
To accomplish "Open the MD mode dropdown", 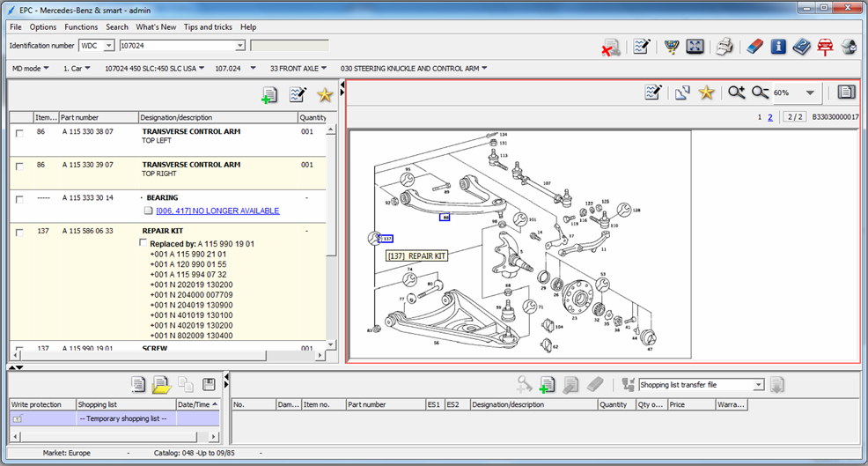I will [x=31, y=68].
